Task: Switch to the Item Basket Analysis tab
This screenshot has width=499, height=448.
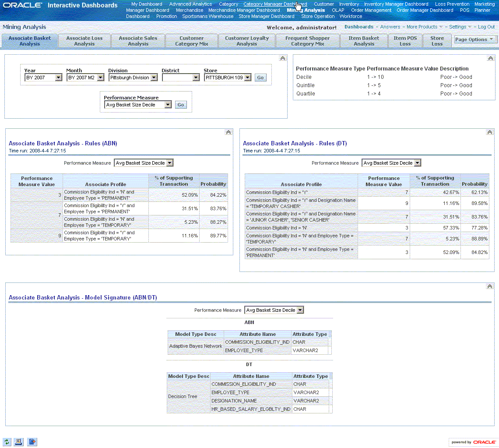Action: click(x=364, y=41)
